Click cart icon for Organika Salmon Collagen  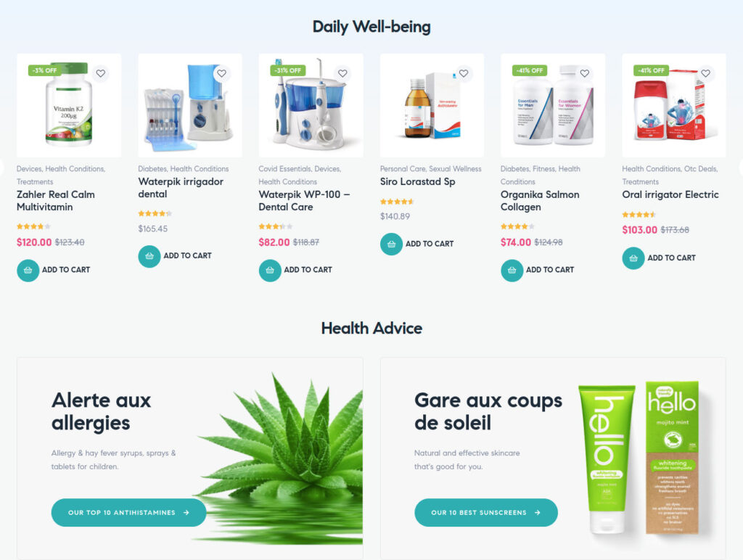point(512,271)
